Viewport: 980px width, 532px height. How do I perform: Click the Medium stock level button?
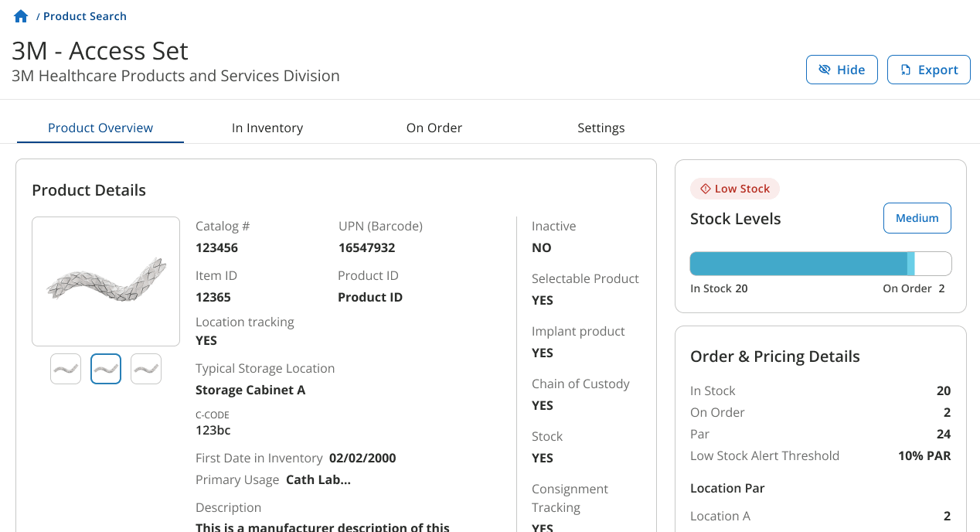917,218
